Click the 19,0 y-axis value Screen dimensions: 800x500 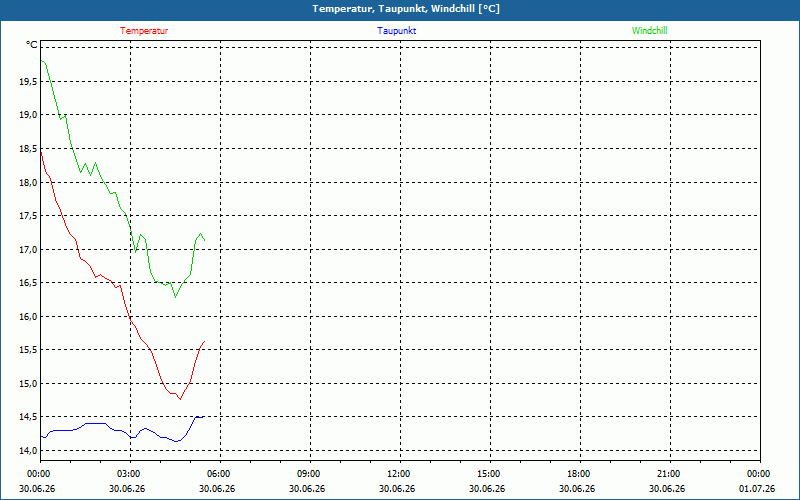pyautogui.click(x=29, y=115)
